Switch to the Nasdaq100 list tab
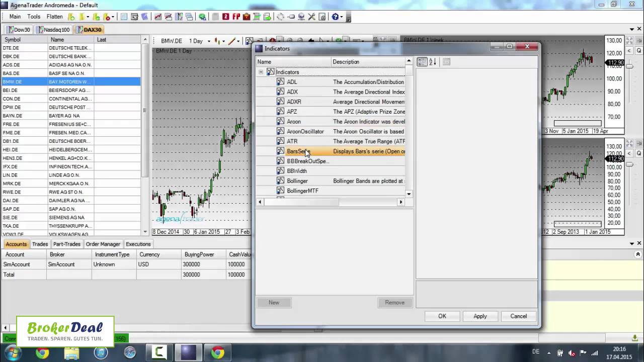 pos(53,30)
